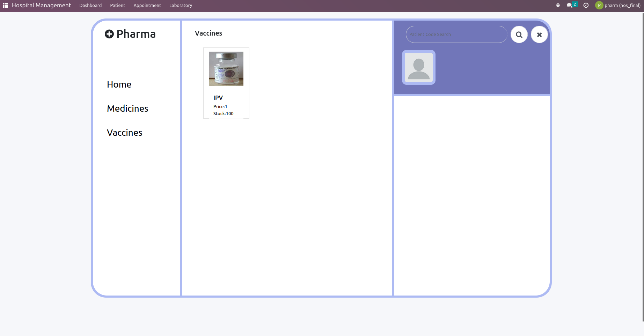Open the Patient menu
The width and height of the screenshot is (644, 336).
(118, 5)
